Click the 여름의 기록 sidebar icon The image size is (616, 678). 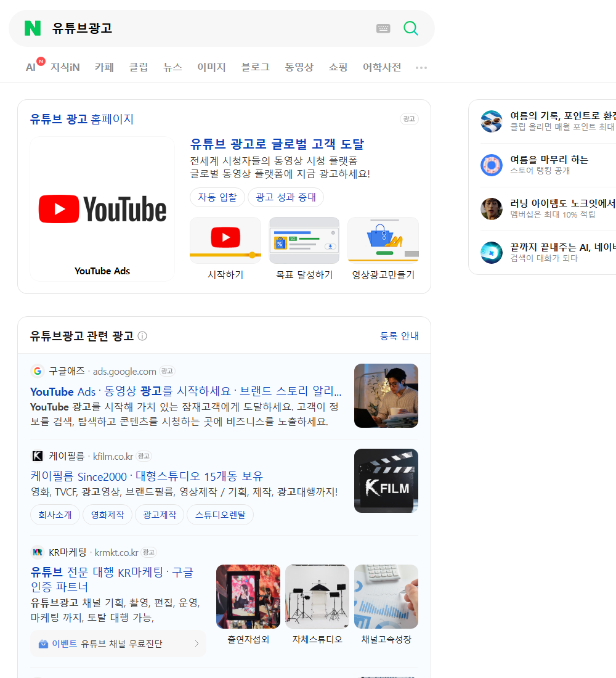(492, 121)
